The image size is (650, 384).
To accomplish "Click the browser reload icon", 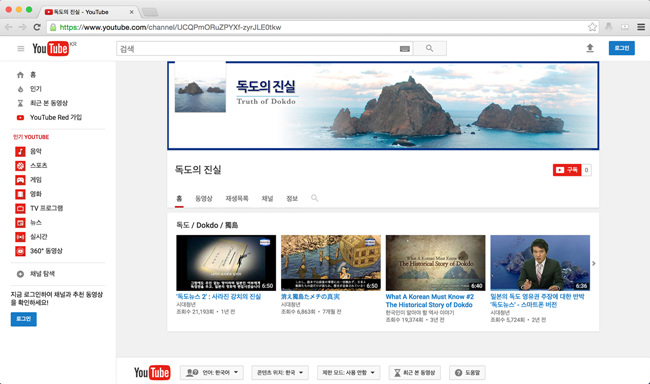I will (x=37, y=27).
